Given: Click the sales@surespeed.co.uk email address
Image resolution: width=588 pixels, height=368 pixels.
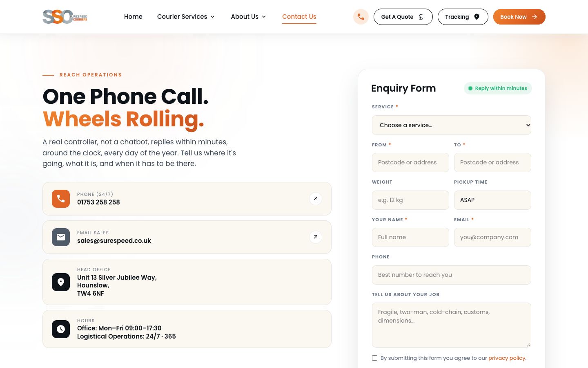Looking at the screenshot, I should 114,241.
